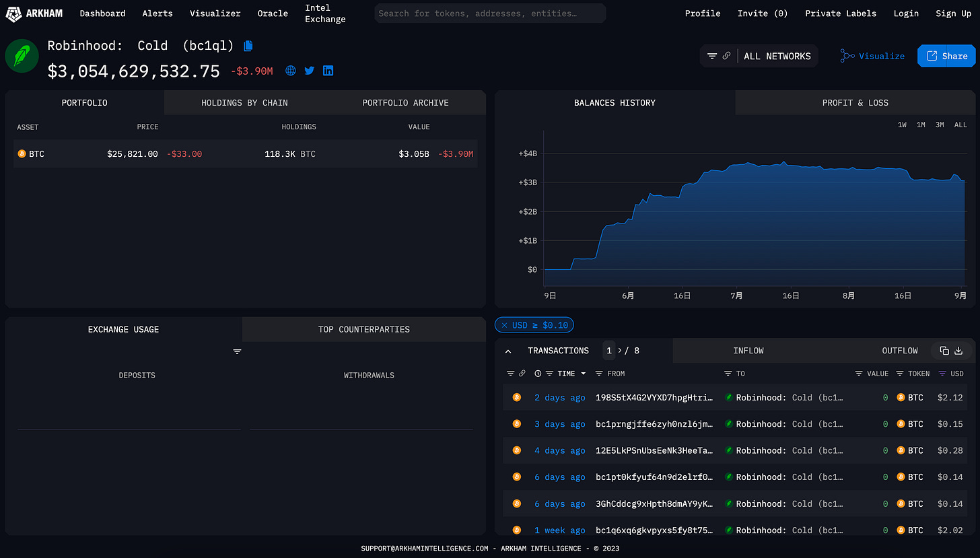Image resolution: width=980 pixels, height=558 pixels.
Task: Open Dashboard in the top navigation
Action: (x=102, y=13)
